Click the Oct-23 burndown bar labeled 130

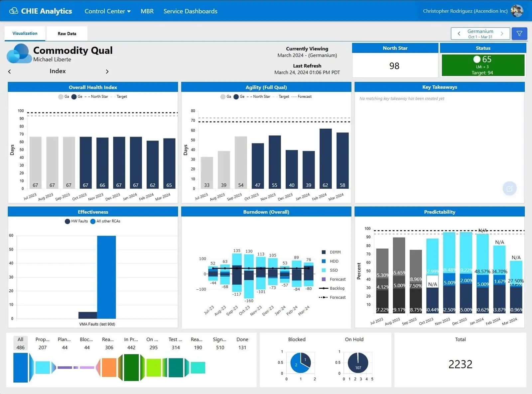pyautogui.click(x=249, y=276)
